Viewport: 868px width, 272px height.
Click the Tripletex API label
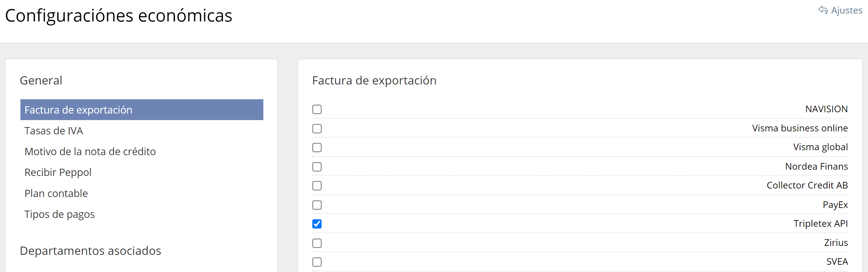tap(820, 223)
